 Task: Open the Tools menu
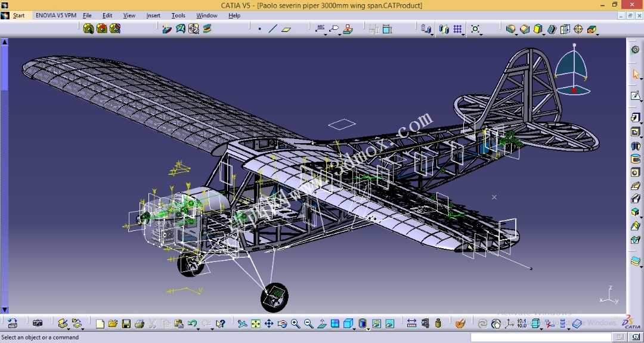pyautogui.click(x=178, y=16)
